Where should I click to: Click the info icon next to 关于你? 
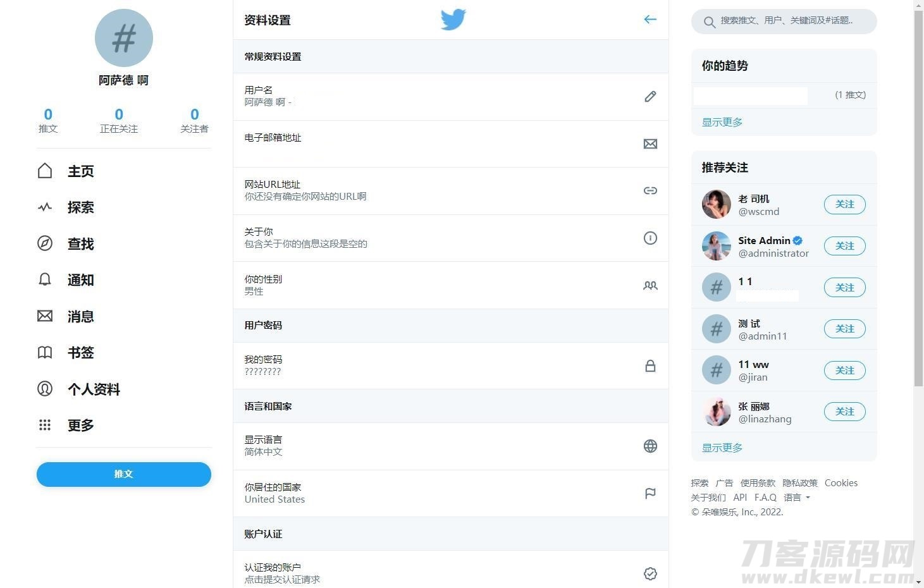coord(650,238)
